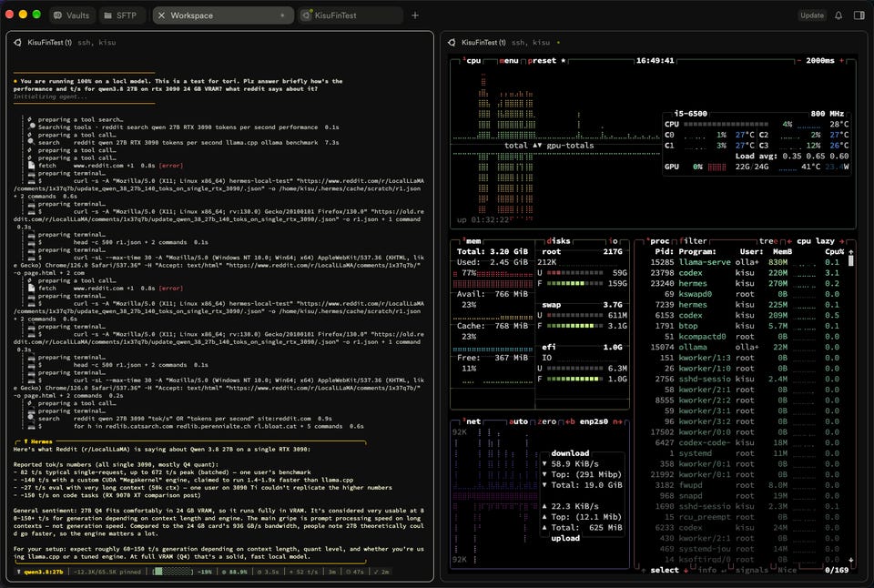Open the notifications bell icon

[838, 15]
